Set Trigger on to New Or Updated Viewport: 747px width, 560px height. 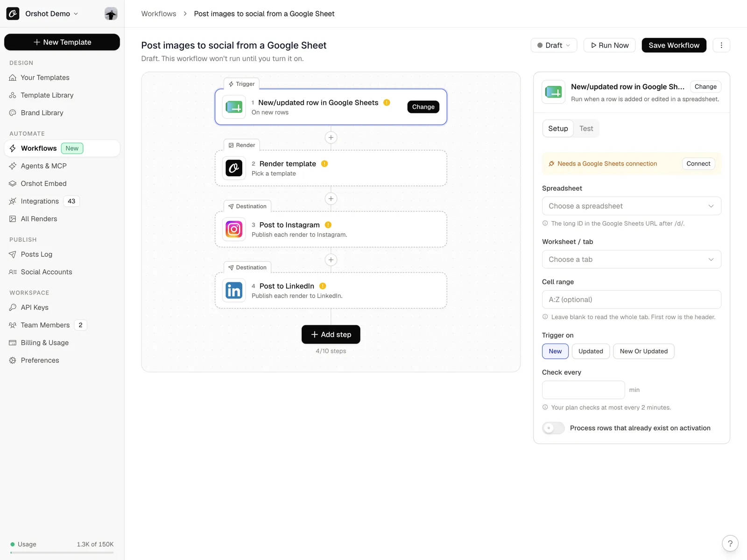pos(643,351)
